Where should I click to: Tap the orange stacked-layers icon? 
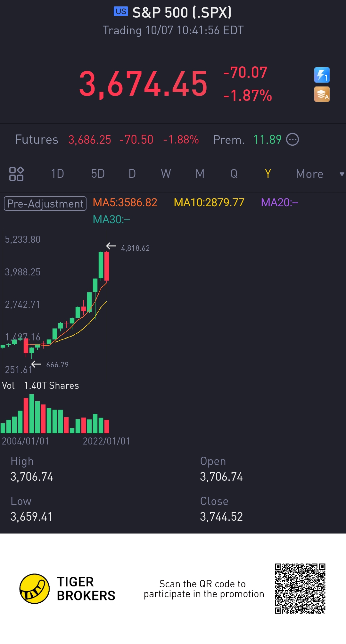322,94
